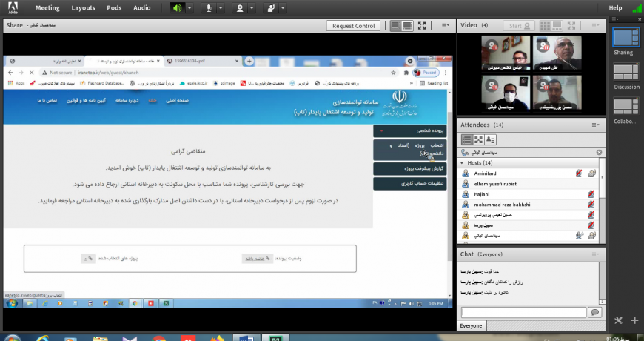Open the Meeting menu

coord(47,8)
